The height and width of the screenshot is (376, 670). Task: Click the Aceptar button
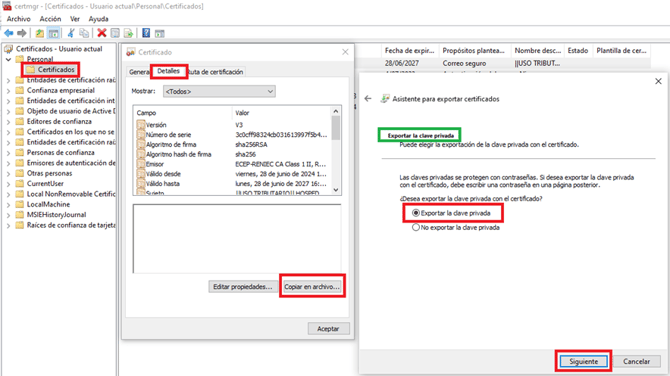click(x=328, y=329)
